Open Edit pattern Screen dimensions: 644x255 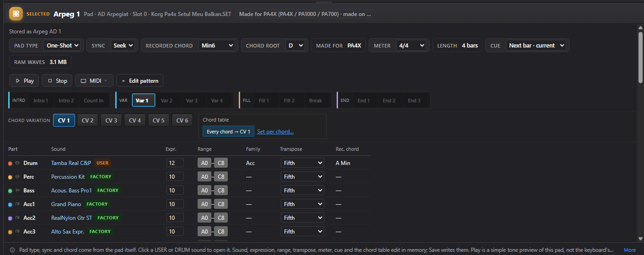coord(140,81)
